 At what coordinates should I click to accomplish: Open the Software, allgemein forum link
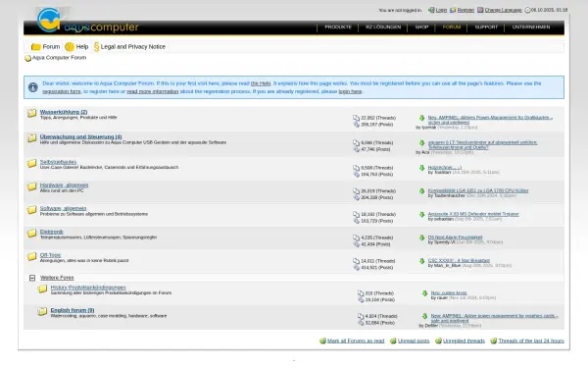click(63, 208)
